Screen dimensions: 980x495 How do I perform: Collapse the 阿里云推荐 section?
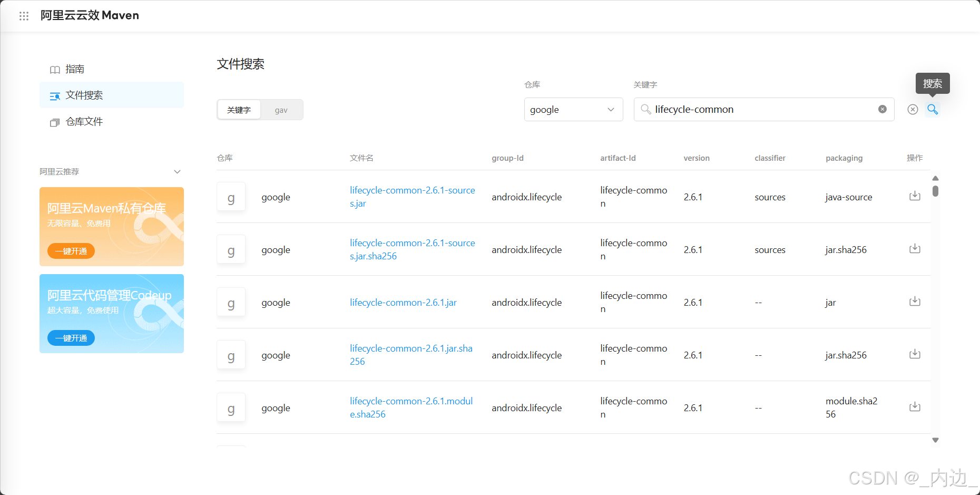click(177, 172)
